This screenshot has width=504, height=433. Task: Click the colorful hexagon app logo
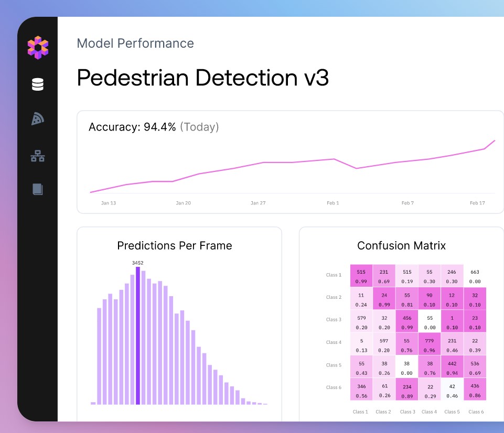click(x=38, y=48)
